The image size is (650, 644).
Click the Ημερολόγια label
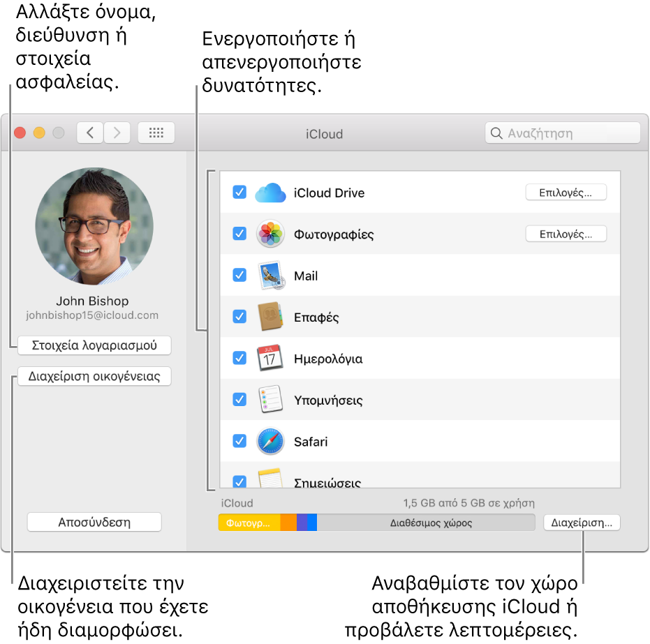point(328,359)
